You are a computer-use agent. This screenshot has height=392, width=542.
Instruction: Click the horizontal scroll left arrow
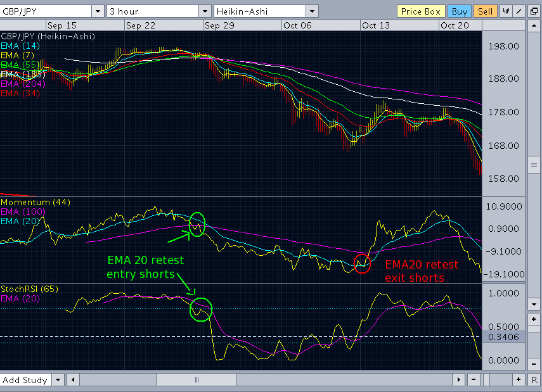[x=73, y=379]
